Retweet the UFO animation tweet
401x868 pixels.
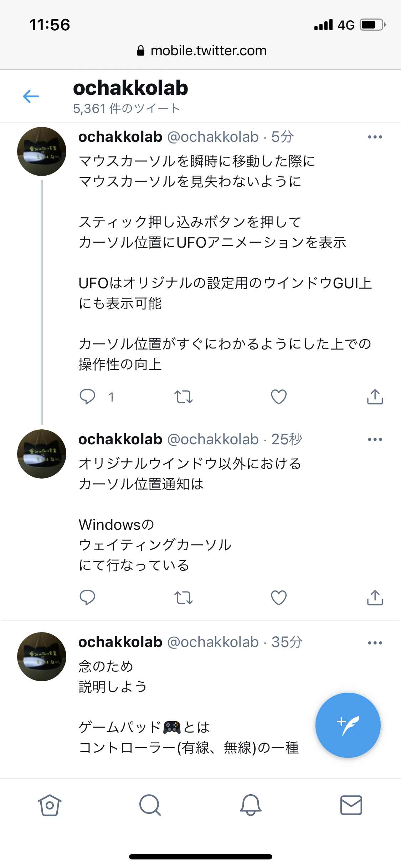point(183,397)
